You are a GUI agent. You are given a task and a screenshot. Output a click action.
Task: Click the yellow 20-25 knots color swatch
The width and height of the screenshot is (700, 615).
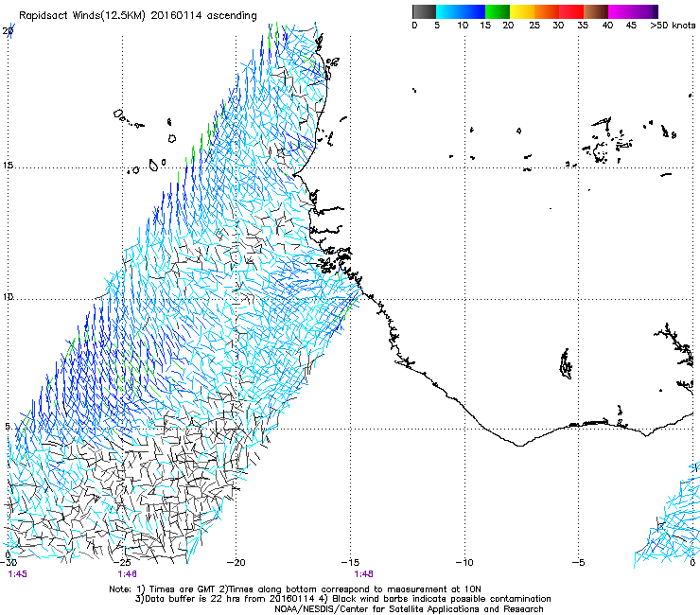522,11
